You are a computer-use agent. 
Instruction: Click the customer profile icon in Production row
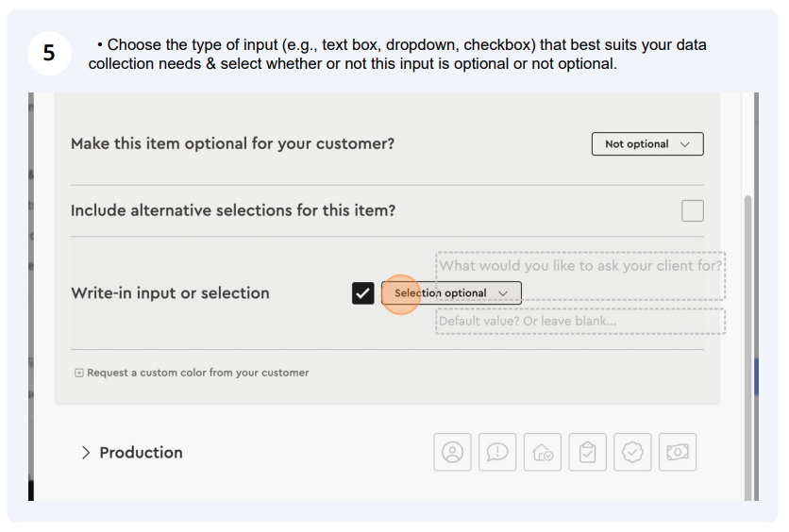[x=452, y=452]
